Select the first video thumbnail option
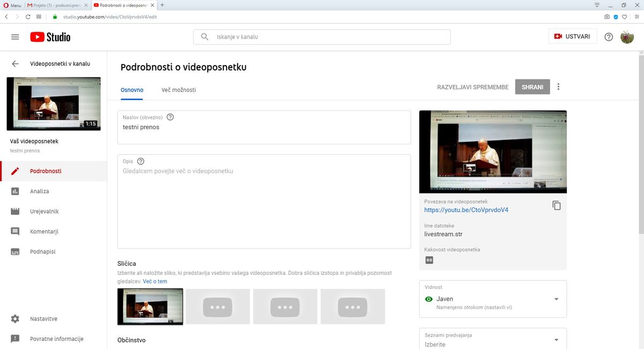Viewport: 644px width, 349px height. [x=150, y=307]
